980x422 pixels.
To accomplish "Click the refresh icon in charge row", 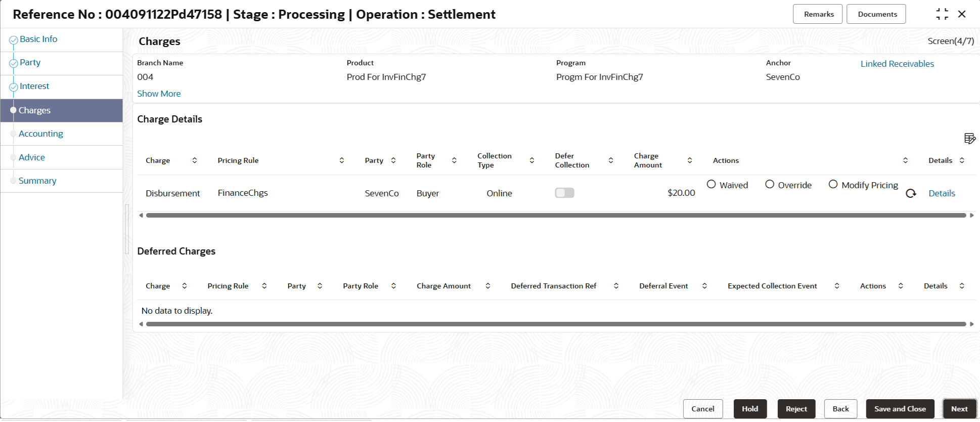I will click(911, 193).
